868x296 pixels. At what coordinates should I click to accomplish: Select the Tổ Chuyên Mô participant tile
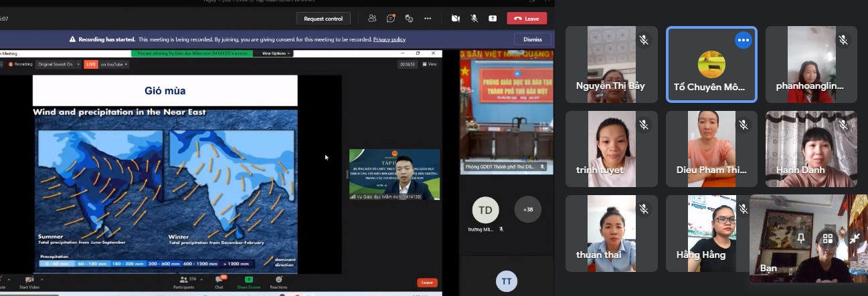click(x=711, y=64)
